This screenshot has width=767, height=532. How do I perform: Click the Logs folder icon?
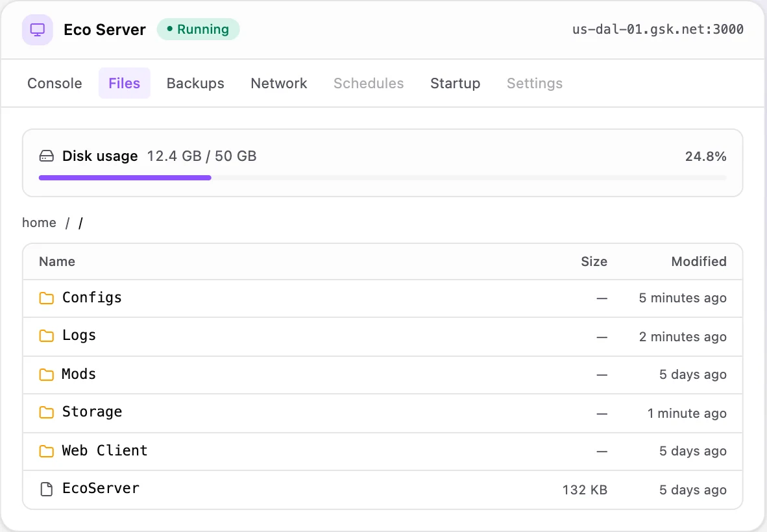(x=47, y=336)
